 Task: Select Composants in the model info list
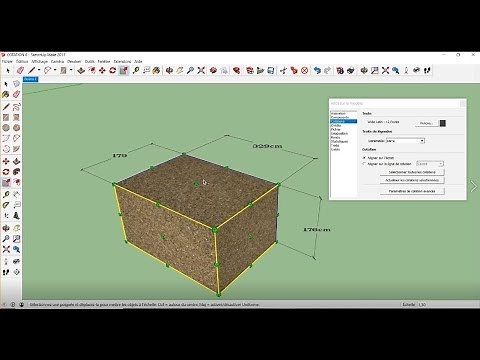point(340,118)
